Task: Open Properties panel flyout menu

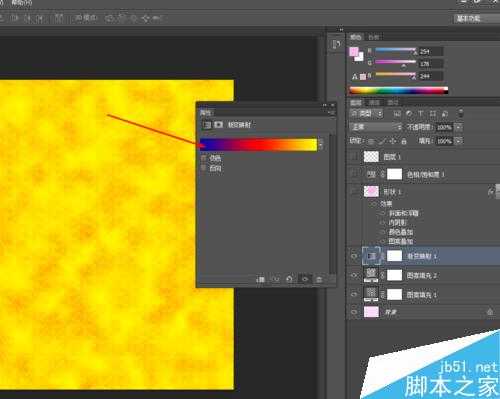Action: point(332,113)
